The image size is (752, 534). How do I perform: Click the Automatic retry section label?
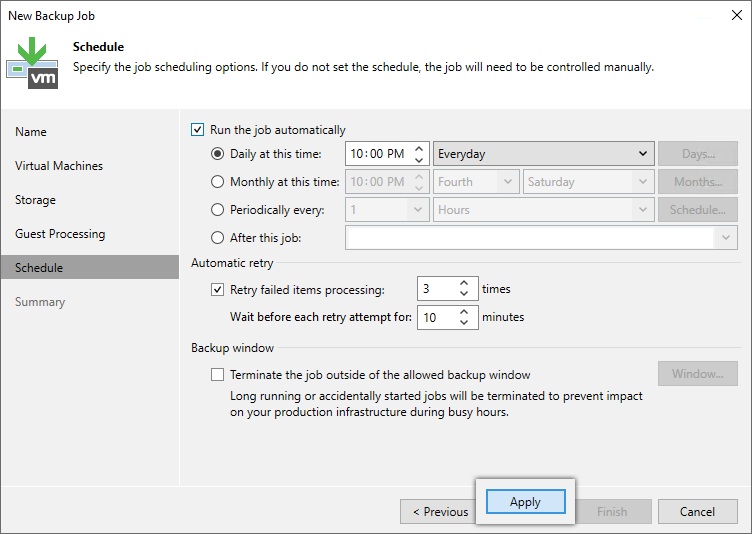(232, 263)
